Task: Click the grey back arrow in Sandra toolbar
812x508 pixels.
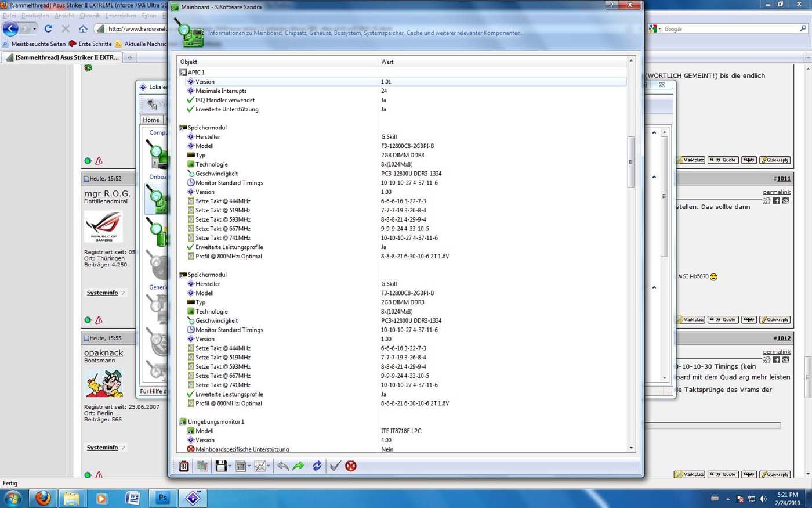Action: click(283, 466)
